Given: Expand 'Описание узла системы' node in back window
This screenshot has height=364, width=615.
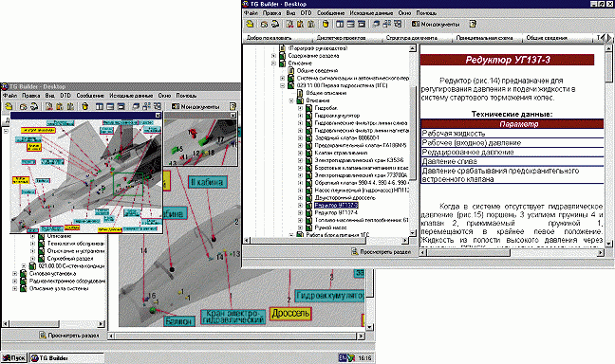Looking at the screenshot, I should pos(15,288).
